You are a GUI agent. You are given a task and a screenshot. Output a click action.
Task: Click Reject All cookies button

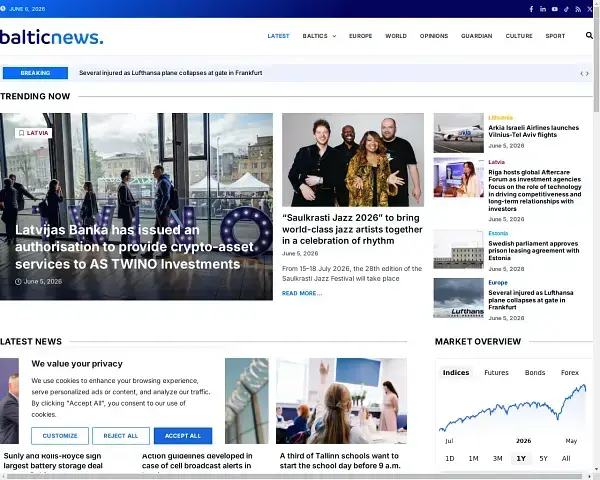click(x=121, y=436)
